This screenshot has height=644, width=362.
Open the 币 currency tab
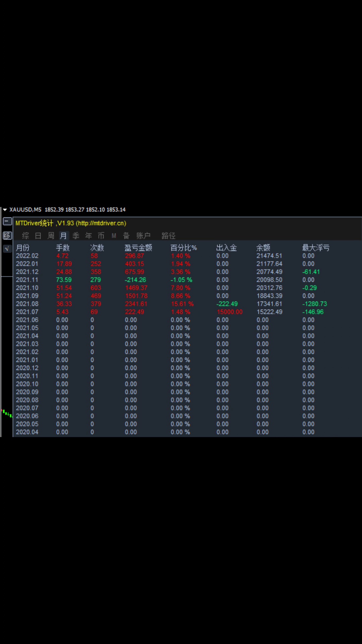(101, 236)
